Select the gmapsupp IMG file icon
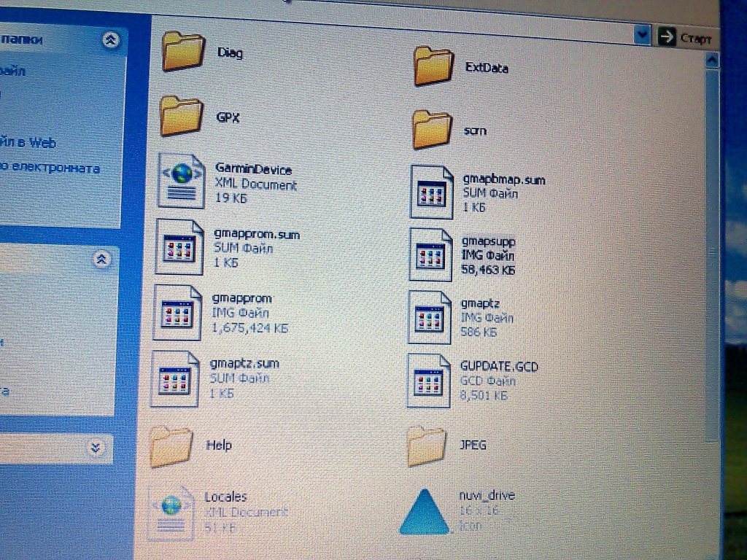Image resolution: width=747 pixels, height=560 pixels. (430, 254)
